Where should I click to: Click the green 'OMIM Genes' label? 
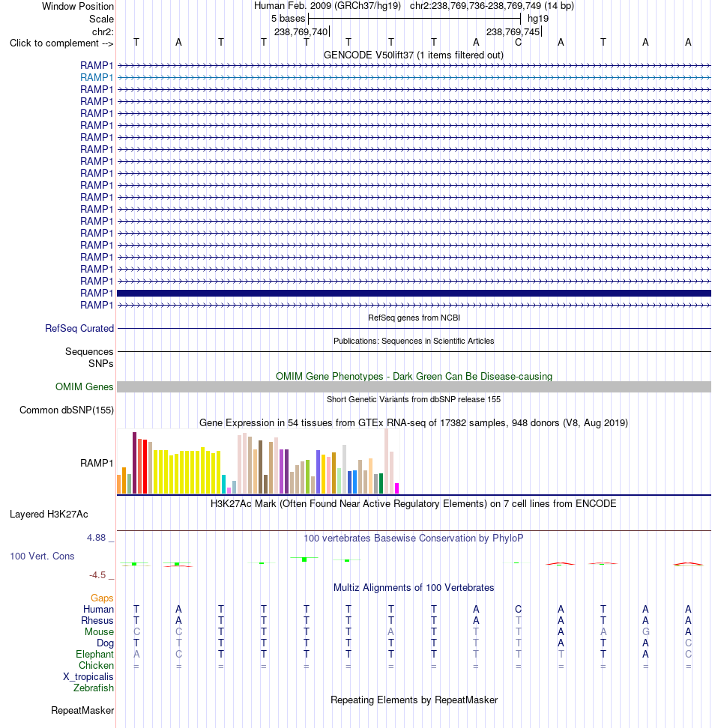point(84,386)
